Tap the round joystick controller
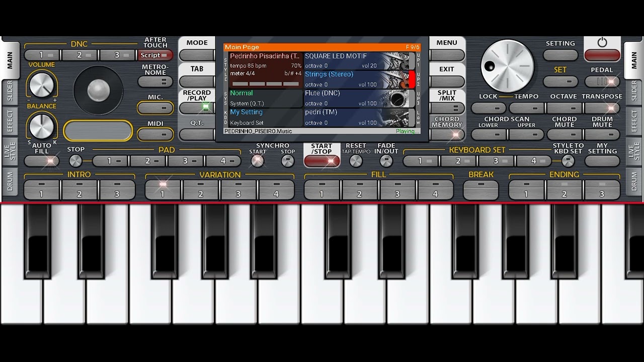The width and height of the screenshot is (644, 362). point(99,90)
